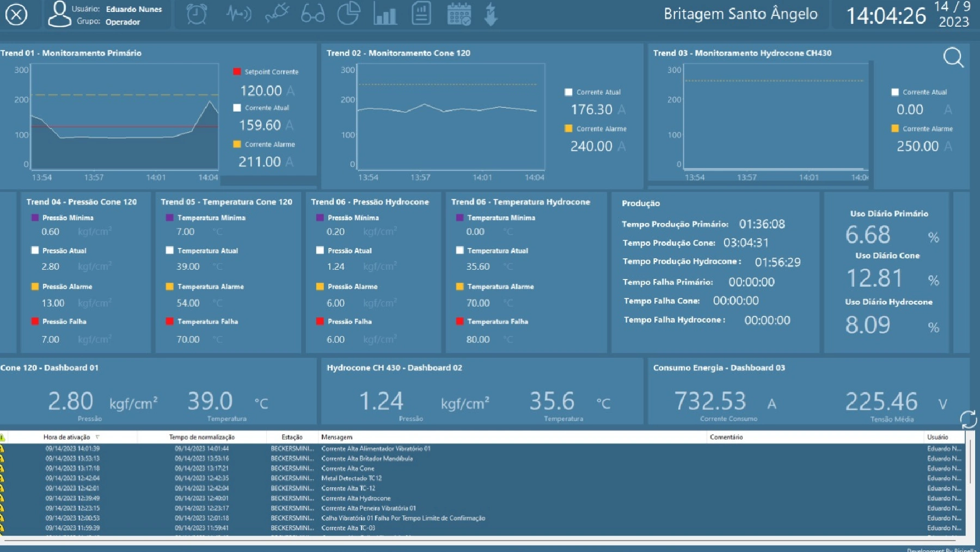Open the alarm clock icon
The height and width of the screenshot is (552, 980).
(197, 14)
